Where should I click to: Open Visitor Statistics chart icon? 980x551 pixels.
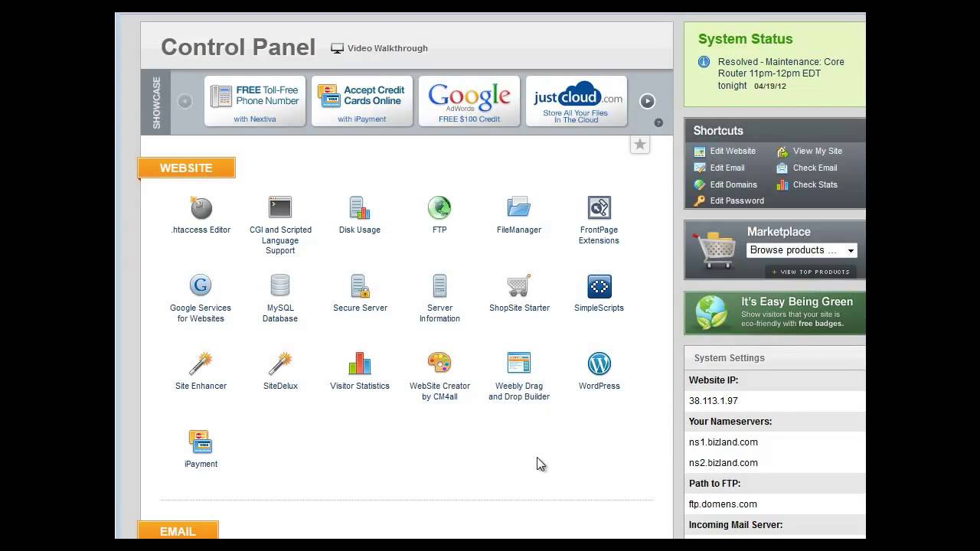(360, 364)
